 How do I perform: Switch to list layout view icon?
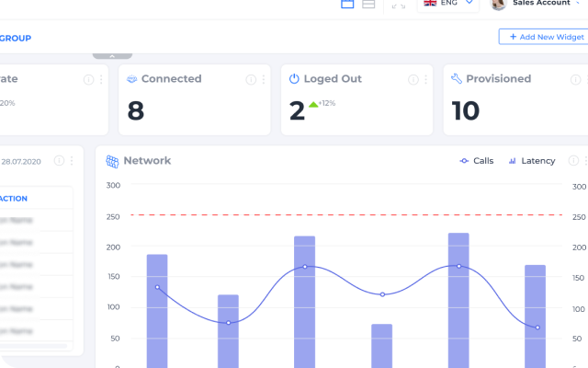[368, 4]
